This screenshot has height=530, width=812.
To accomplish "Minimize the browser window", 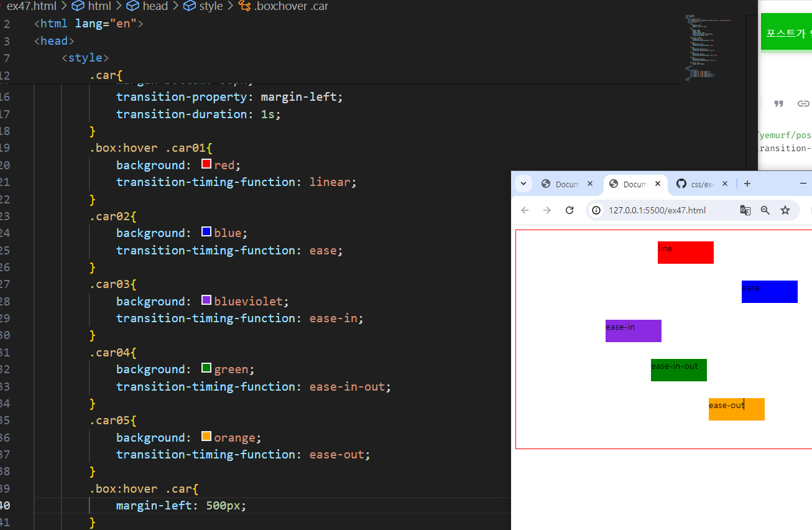I will tap(803, 184).
